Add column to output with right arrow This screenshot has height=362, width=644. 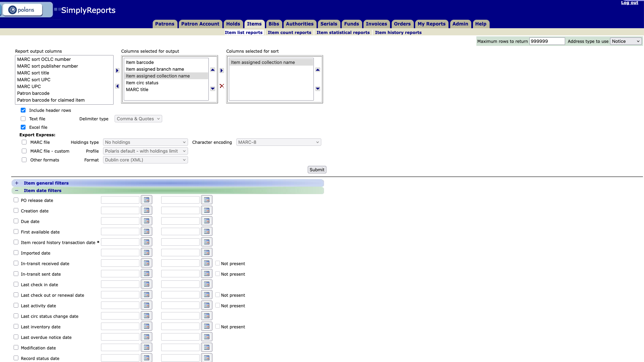117,71
